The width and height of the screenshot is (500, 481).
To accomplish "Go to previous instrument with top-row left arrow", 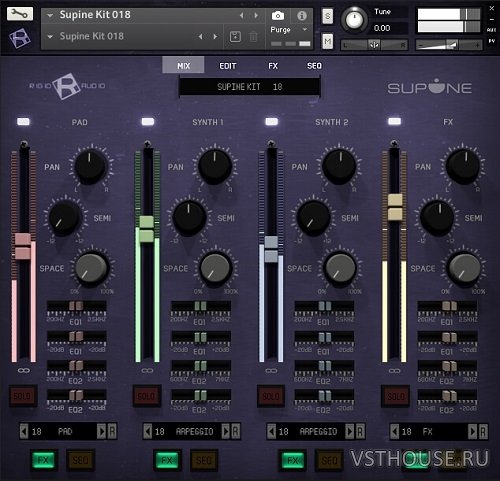I will pyautogui.click(x=241, y=15).
